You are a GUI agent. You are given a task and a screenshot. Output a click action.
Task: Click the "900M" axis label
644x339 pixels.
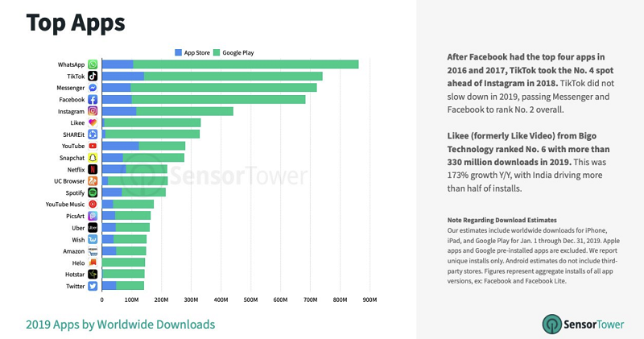(369, 300)
